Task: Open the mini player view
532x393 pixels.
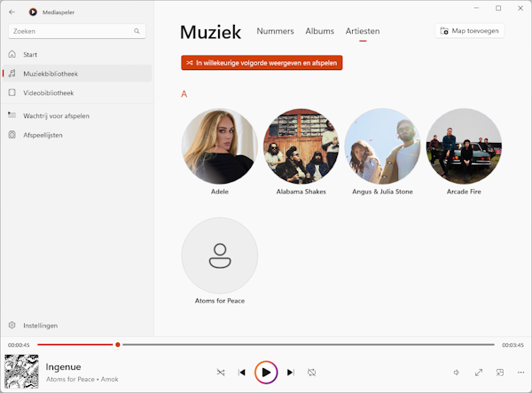Action: click(500, 373)
